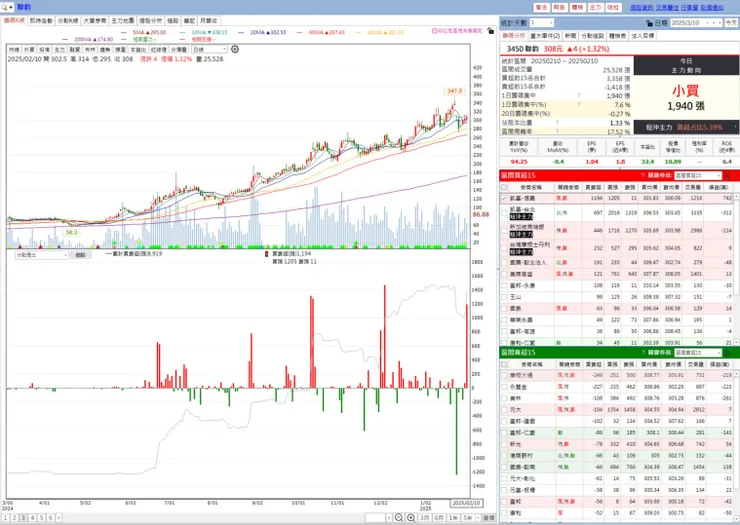The image size is (740, 525).
Task: Switch to the 即時走勢 tab
Action: tap(41, 21)
